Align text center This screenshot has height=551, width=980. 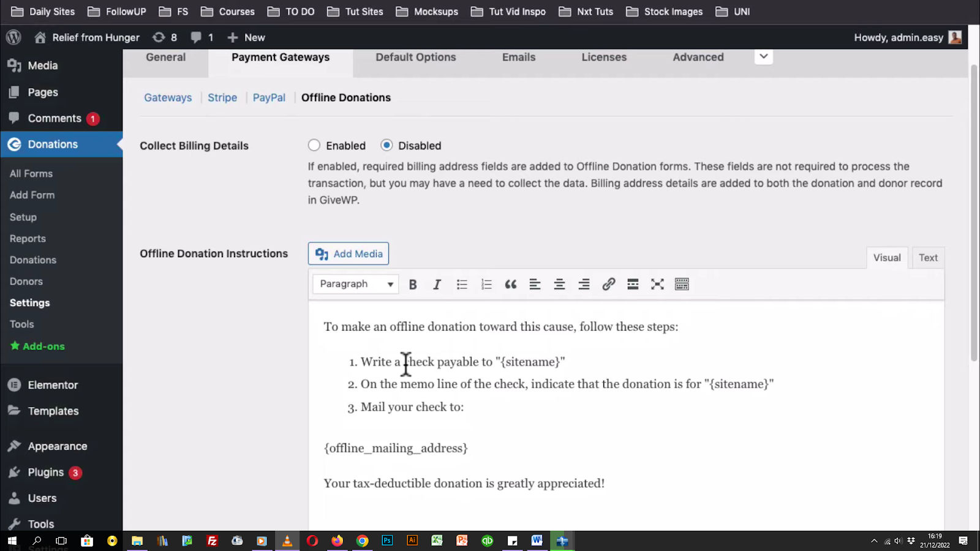(x=559, y=284)
